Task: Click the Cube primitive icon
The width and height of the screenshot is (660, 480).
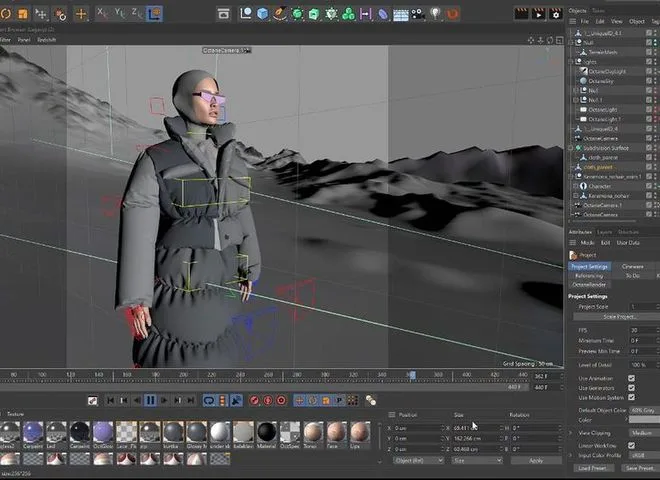Action: [x=263, y=14]
